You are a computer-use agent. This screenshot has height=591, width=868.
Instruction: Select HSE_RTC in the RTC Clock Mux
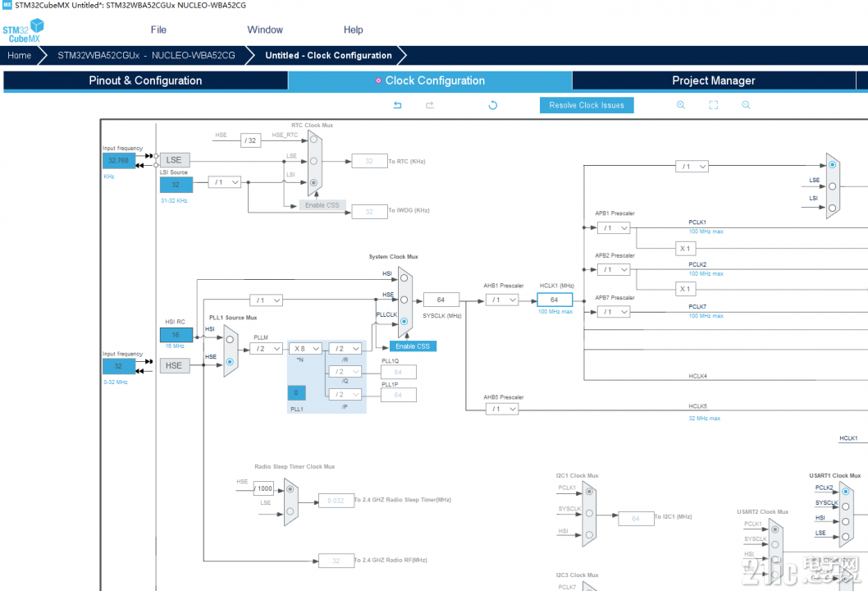(x=314, y=140)
